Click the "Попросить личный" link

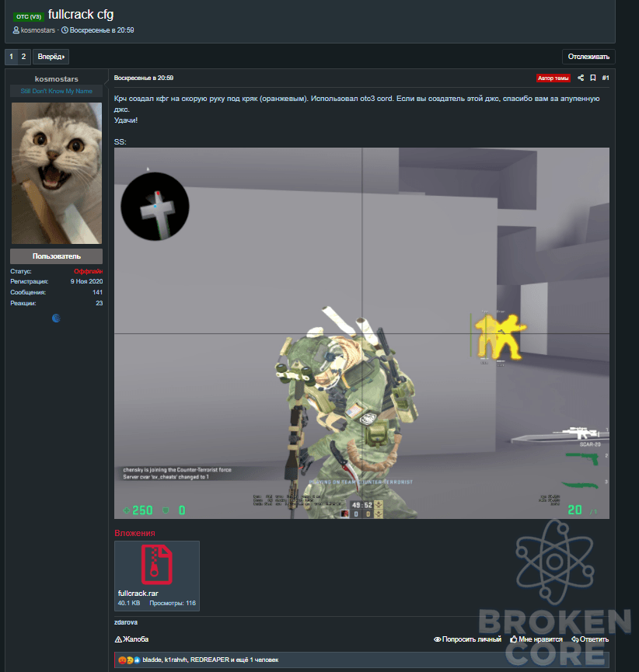(467, 639)
